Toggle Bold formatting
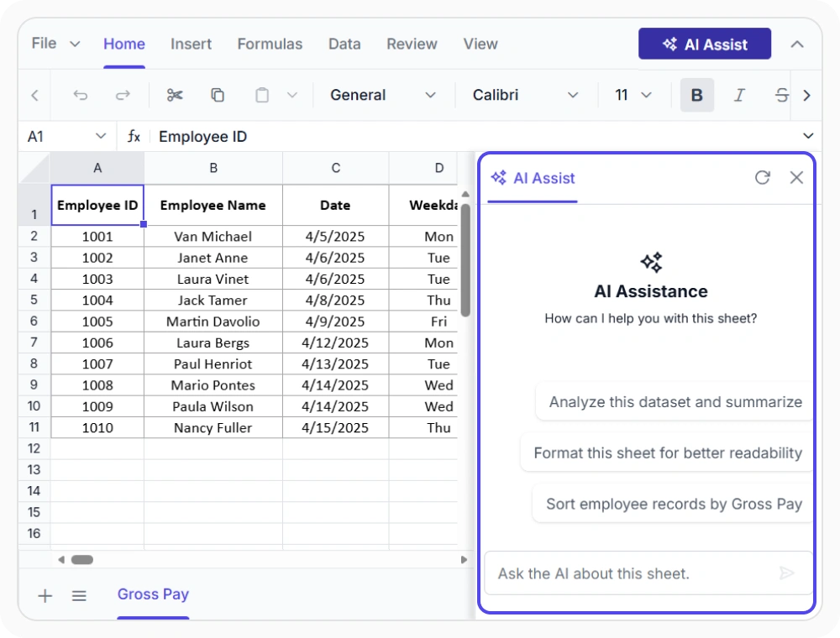Screen dimensions: 840x638 pos(696,95)
